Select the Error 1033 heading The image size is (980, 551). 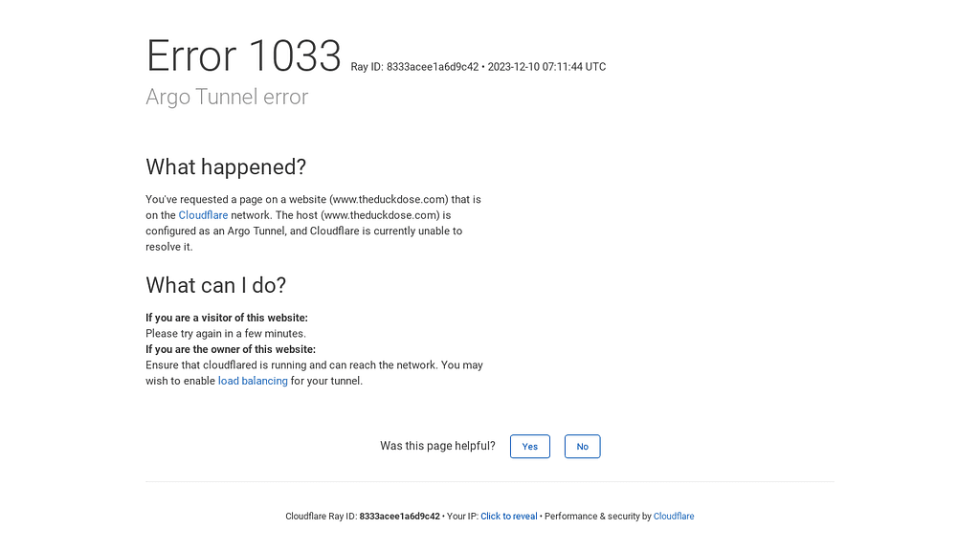coord(244,55)
